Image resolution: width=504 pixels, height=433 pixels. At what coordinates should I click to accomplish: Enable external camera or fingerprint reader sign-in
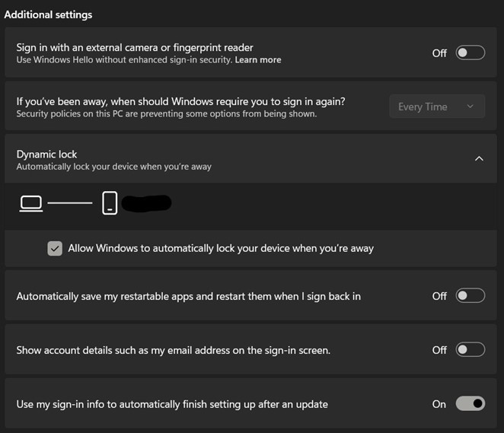click(x=470, y=53)
